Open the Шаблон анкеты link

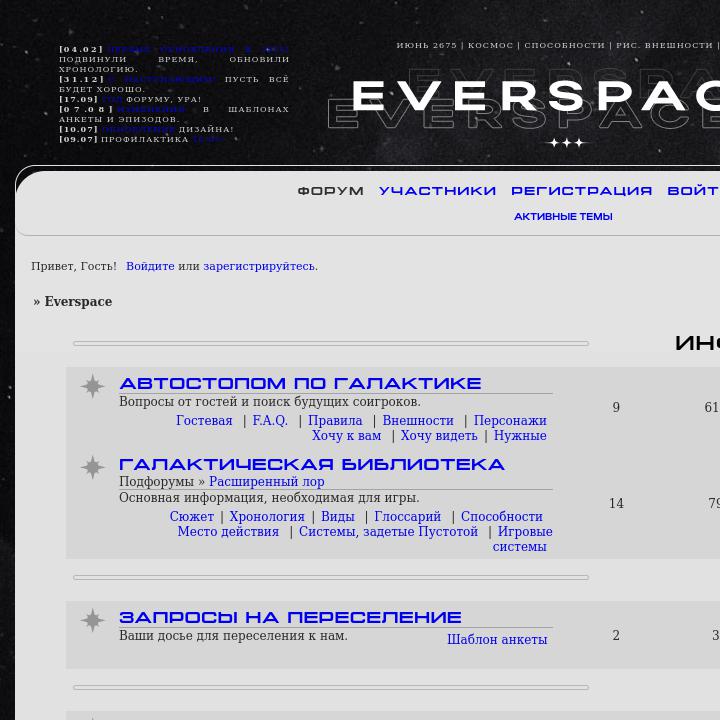(497, 639)
